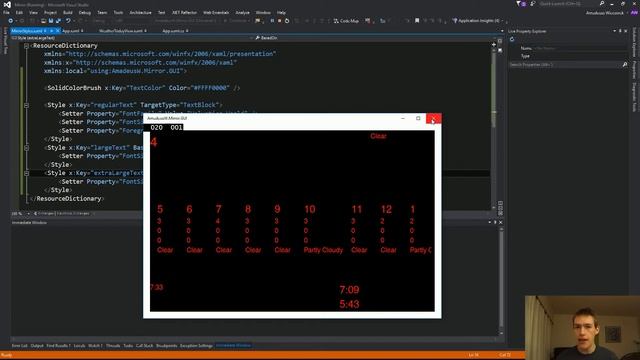The height and width of the screenshot is (360, 640).
Task: Open the Debug menu
Action: point(84,13)
